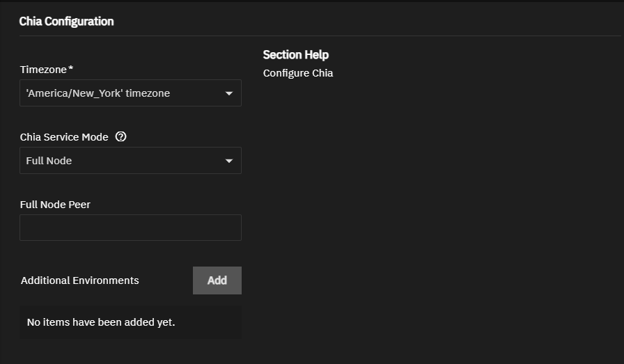
Task: Click the Chia Service Mode help icon
Action: [x=121, y=137]
